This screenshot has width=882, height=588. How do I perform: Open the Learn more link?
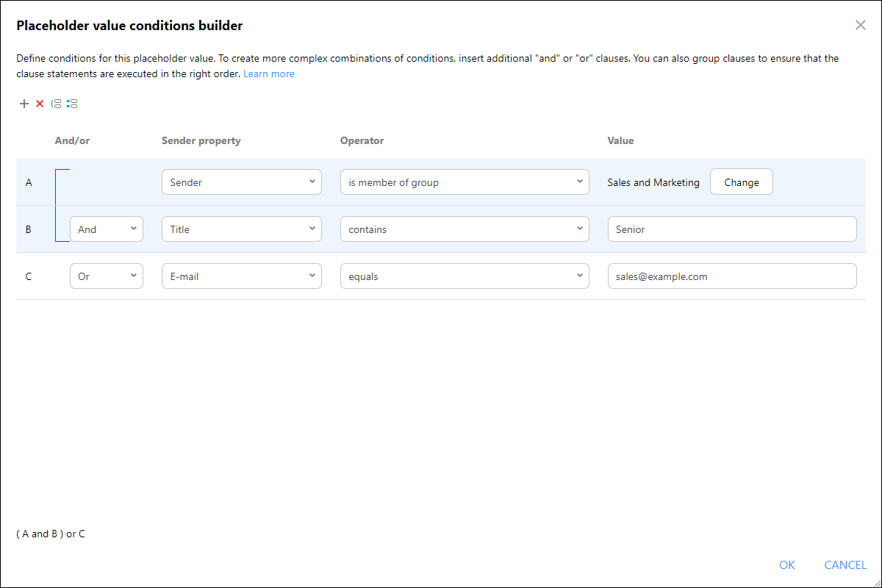pos(269,73)
